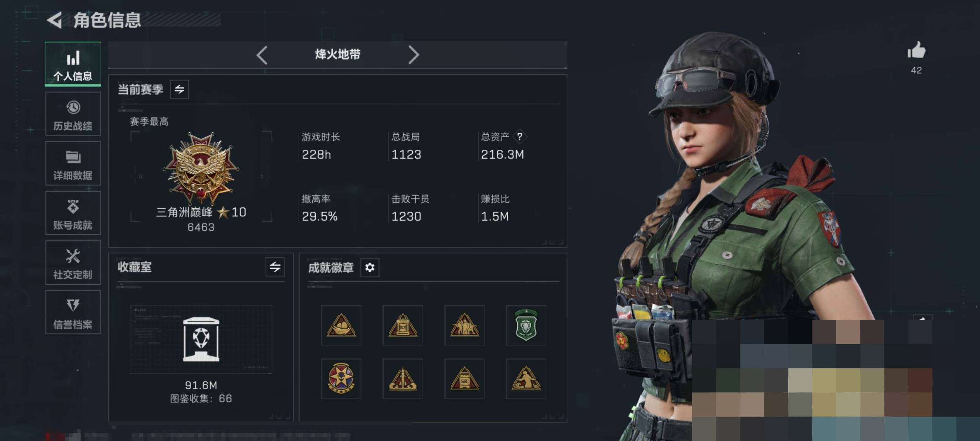The image size is (980, 441).
Task: Open the 成就徽章 settings gear
Action: 370,267
